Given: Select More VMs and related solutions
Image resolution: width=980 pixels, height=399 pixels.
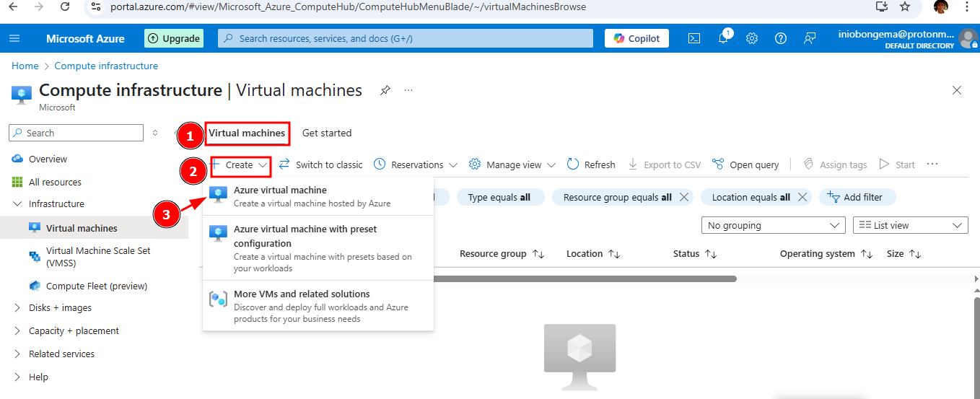Looking at the screenshot, I should pyautogui.click(x=318, y=306).
